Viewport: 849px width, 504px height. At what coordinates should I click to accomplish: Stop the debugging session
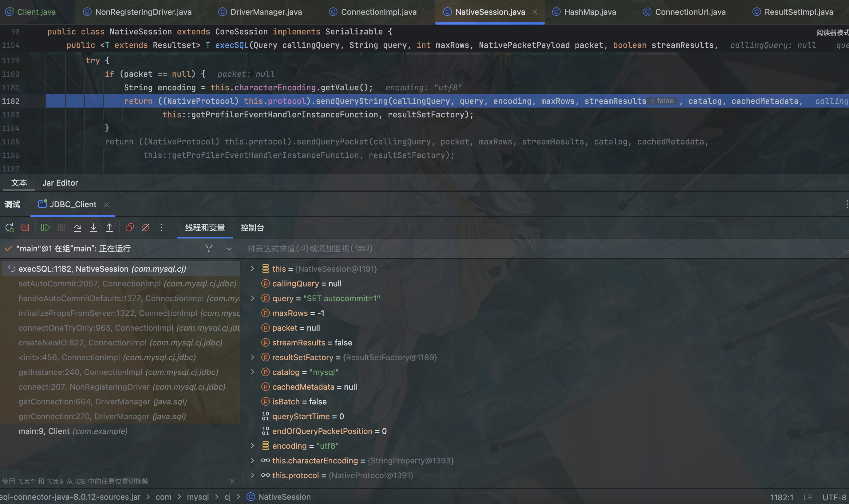(25, 227)
